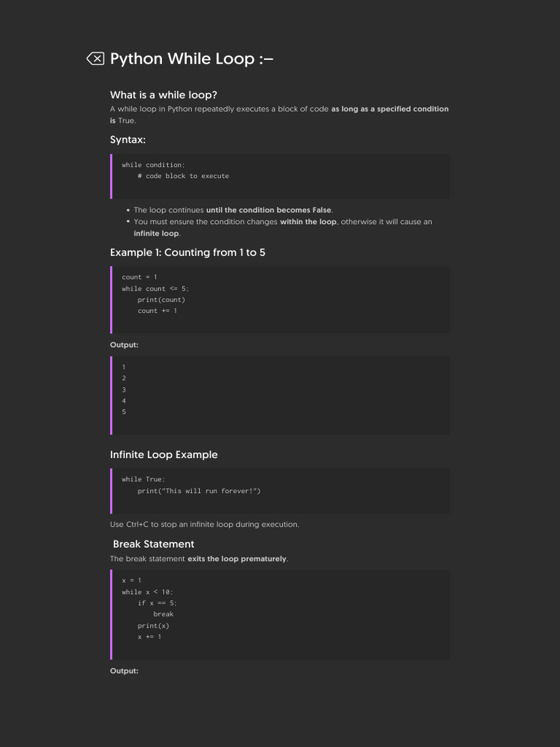
Task: Click the number 3 in the output block
Action: 124,390
